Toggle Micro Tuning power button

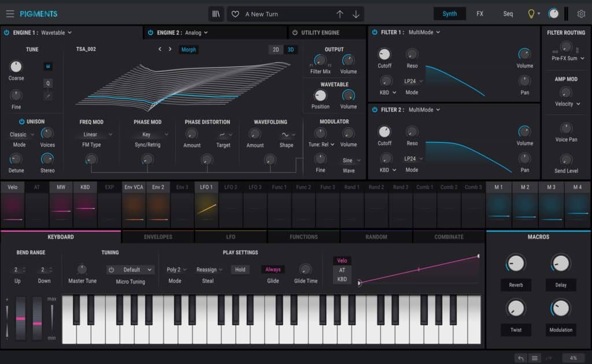112,270
